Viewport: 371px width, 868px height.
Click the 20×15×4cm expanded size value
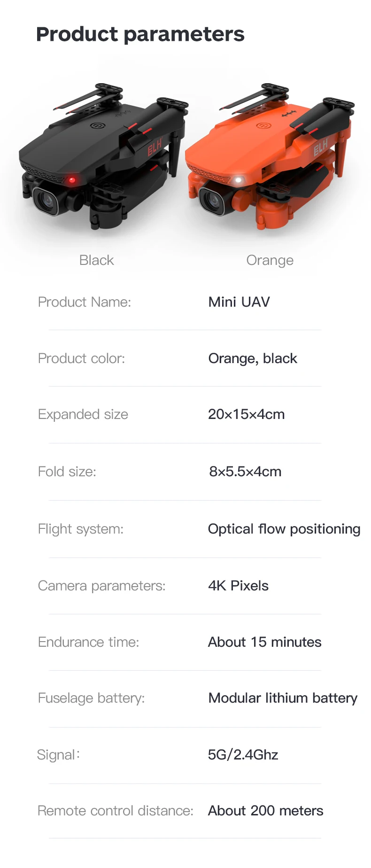point(246,414)
